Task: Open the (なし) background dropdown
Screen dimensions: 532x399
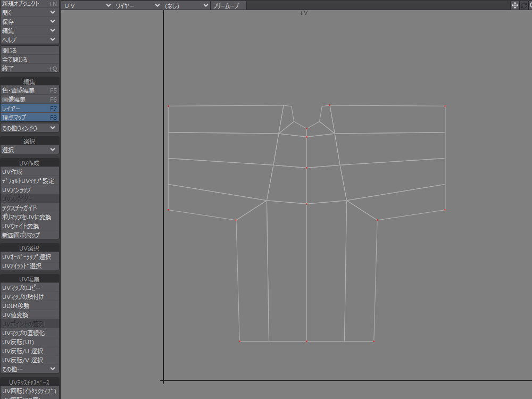Action: click(186, 5)
